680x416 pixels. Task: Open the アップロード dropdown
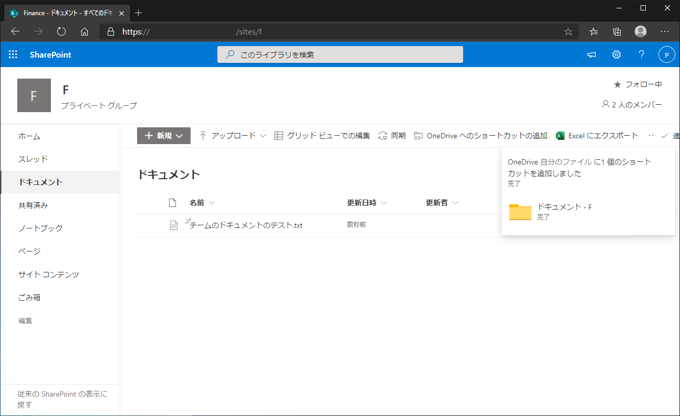[232, 136]
